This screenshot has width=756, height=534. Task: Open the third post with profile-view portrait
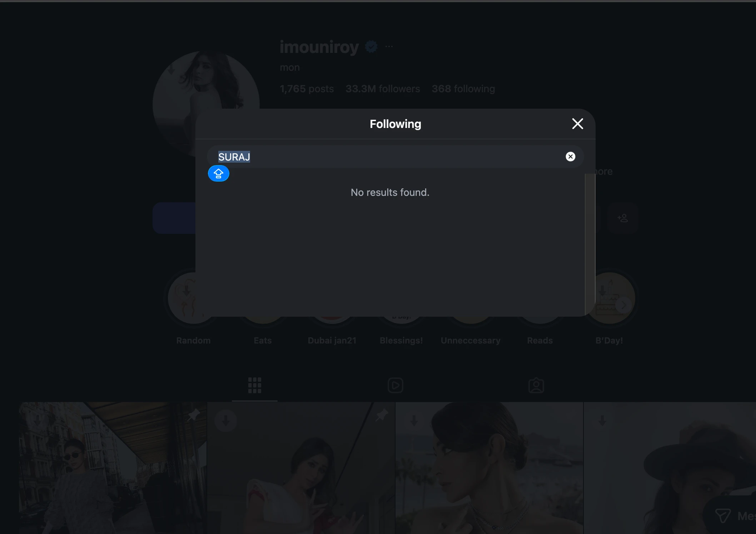coord(489,468)
